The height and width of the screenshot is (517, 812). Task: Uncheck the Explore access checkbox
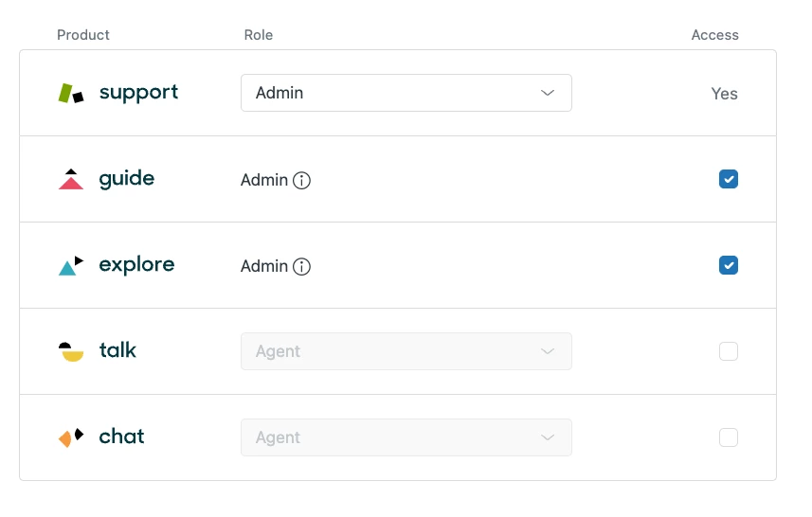point(728,265)
